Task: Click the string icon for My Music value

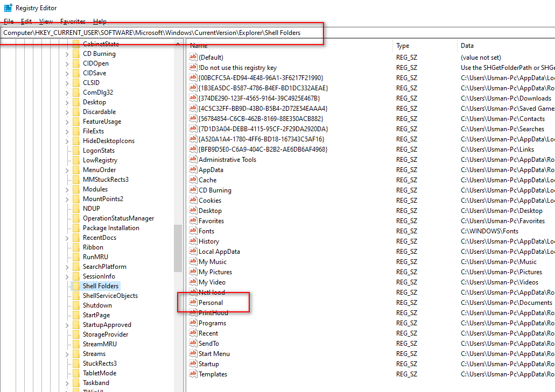Action: [193, 261]
